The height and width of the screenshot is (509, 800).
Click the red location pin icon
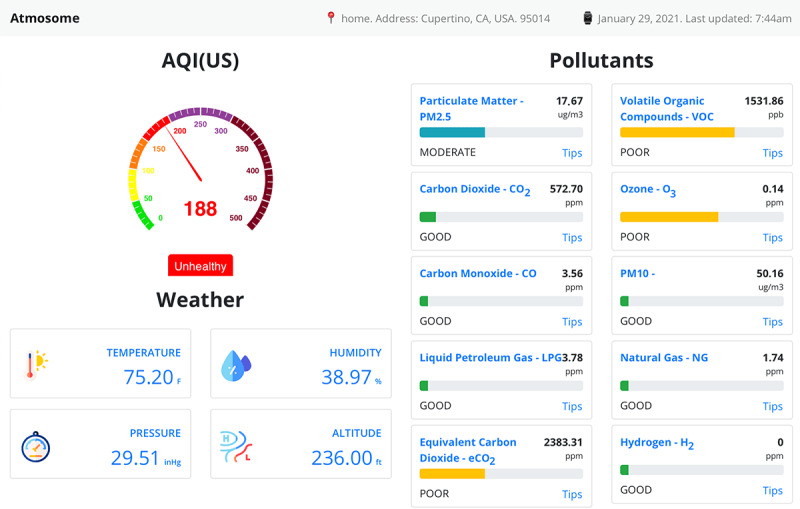click(x=331, y=18)
